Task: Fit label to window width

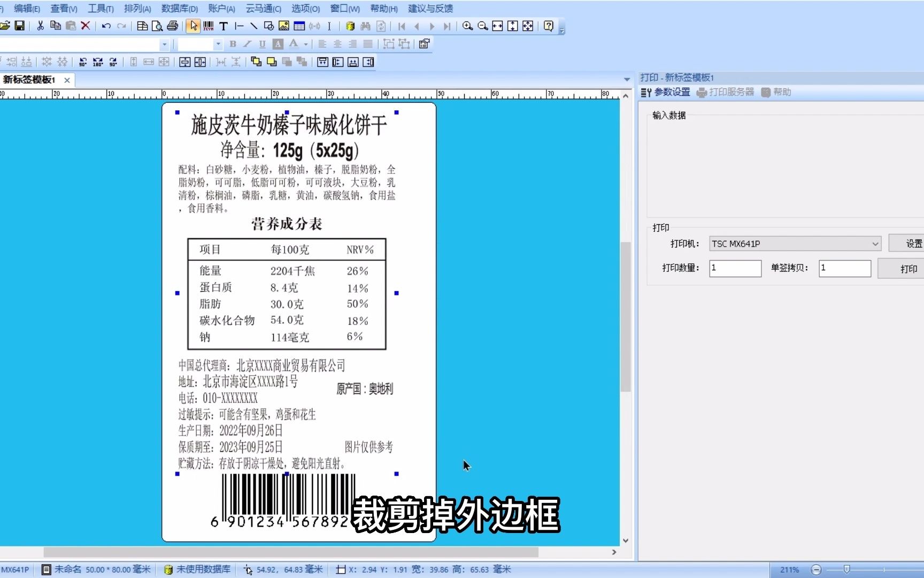Action: pos(497,26)
